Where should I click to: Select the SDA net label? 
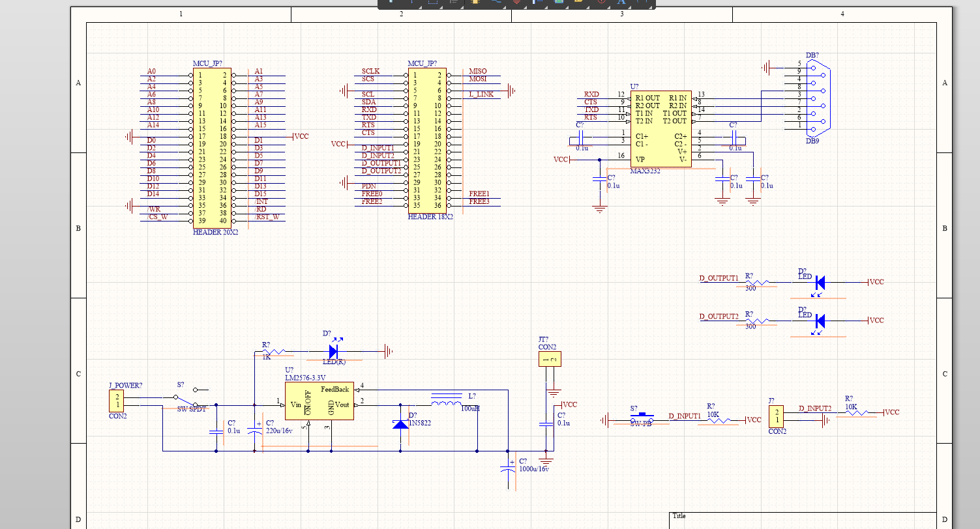(x=368, y=102)
